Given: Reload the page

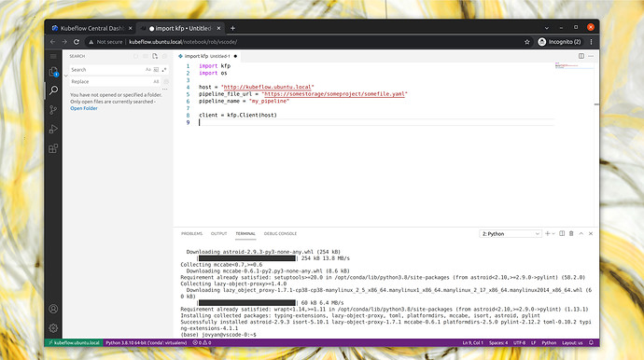Looking at the screenshot, I should coord(77,42).
